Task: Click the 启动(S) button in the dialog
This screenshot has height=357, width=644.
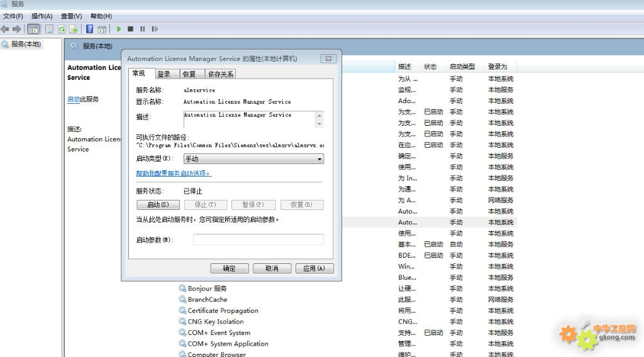Action: pos(158,205)
